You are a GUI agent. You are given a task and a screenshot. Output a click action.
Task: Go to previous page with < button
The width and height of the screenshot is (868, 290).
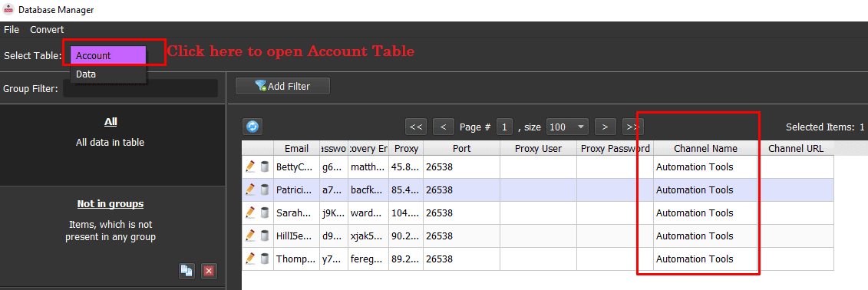444,127
